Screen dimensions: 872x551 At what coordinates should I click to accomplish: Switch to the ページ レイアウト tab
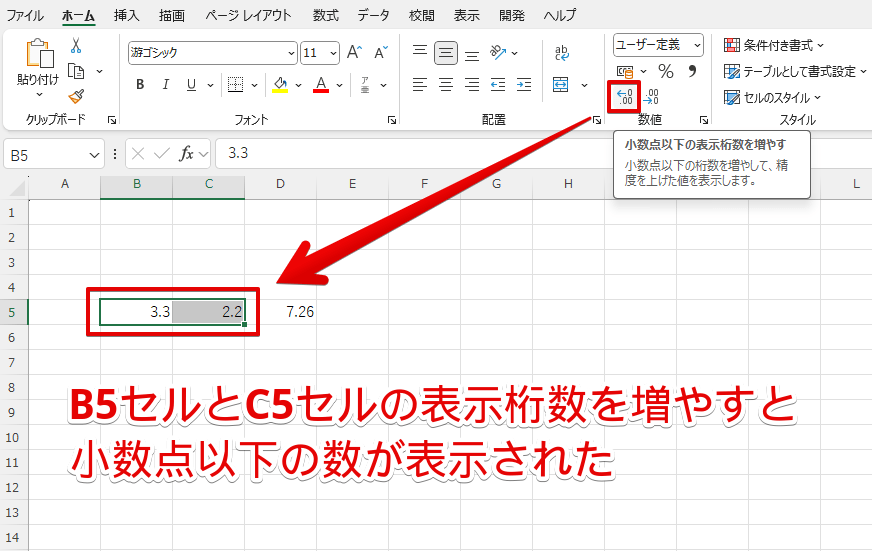click(248, 15)
